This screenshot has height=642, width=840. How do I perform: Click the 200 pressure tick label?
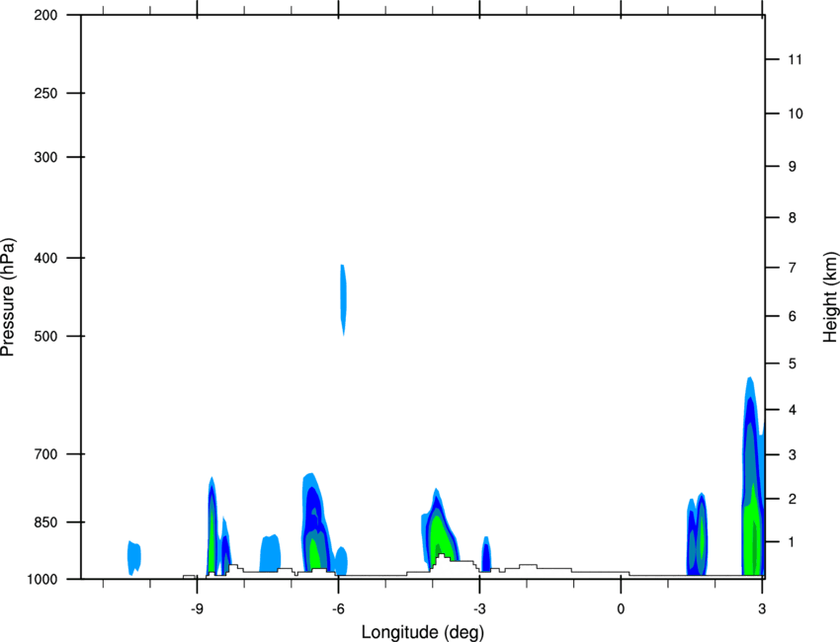[45, 15]
